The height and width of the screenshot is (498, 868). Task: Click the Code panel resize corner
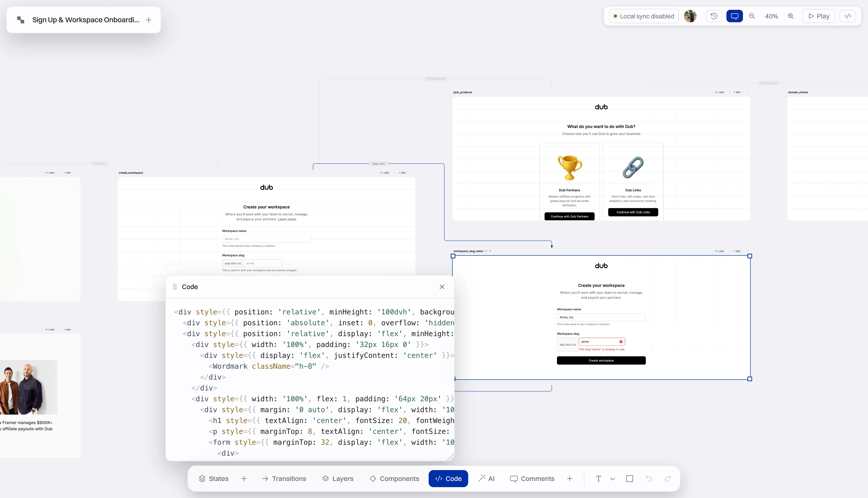pos(450,457)
